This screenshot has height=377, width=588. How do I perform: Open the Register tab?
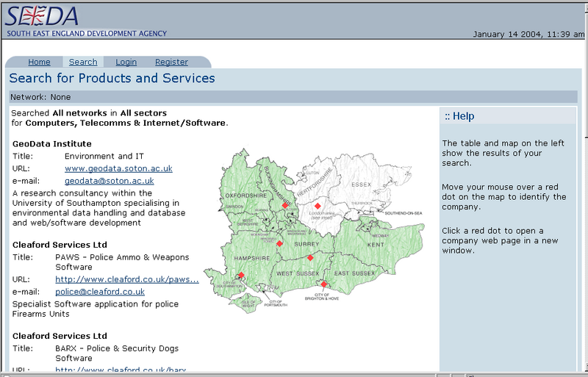click(x=171, y=62)
